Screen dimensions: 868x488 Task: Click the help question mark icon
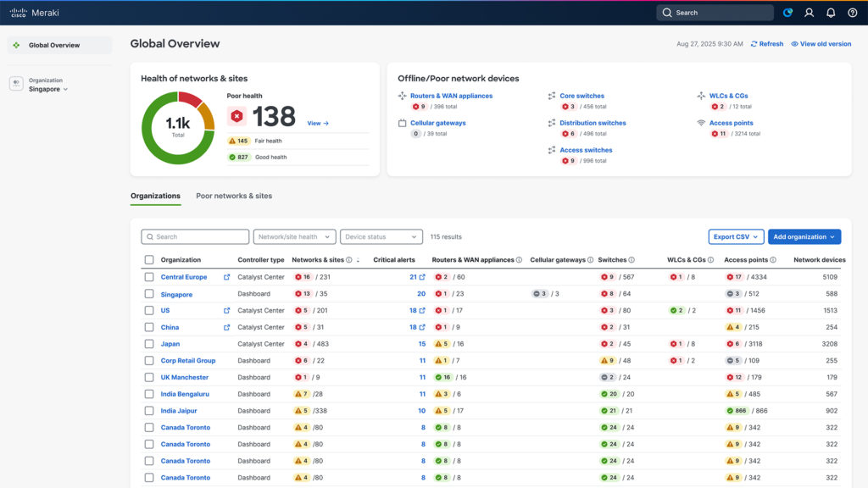point(851,13)
